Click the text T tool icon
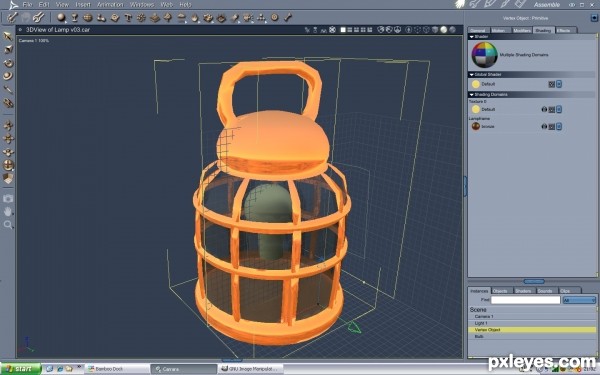 128,17
